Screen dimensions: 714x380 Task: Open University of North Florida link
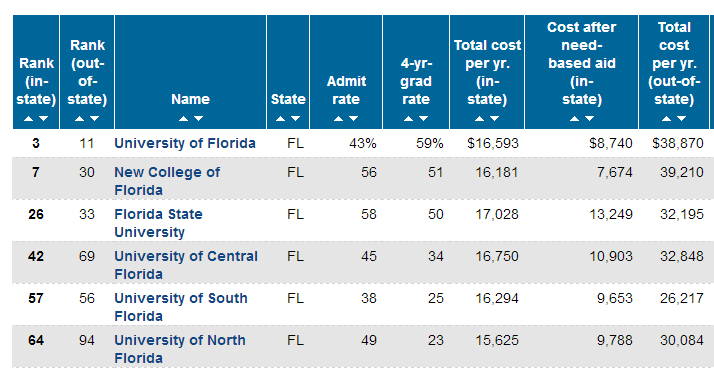tap(180, 349)
